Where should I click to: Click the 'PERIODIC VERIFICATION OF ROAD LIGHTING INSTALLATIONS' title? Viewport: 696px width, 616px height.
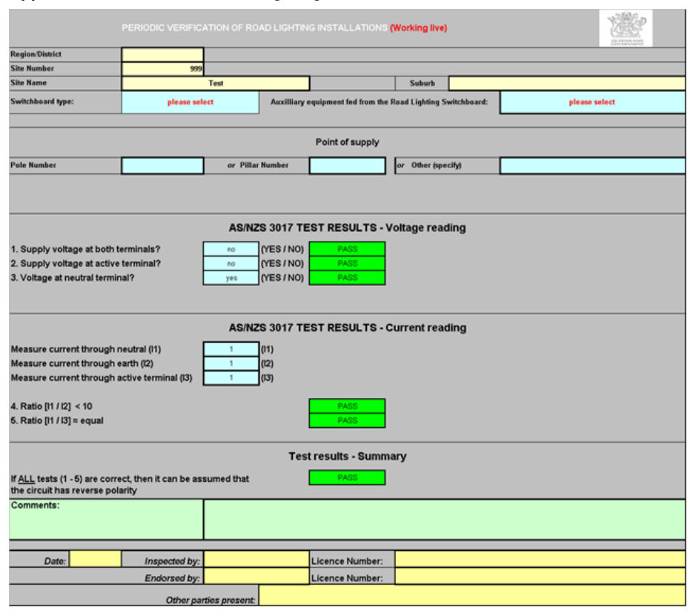coord(254,27)
